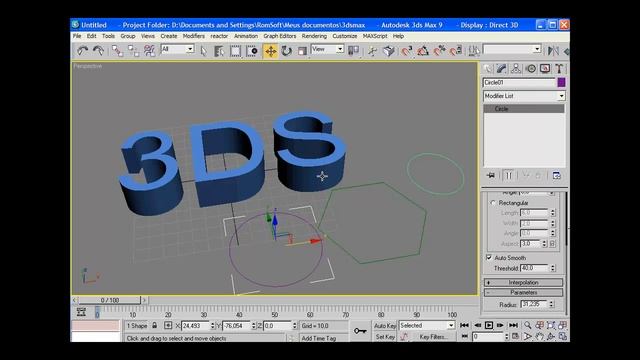The image size is (640, 360).
Task: Open the Selected key filter dropdown
Action: pyautogui.click(x=427, y=325)
